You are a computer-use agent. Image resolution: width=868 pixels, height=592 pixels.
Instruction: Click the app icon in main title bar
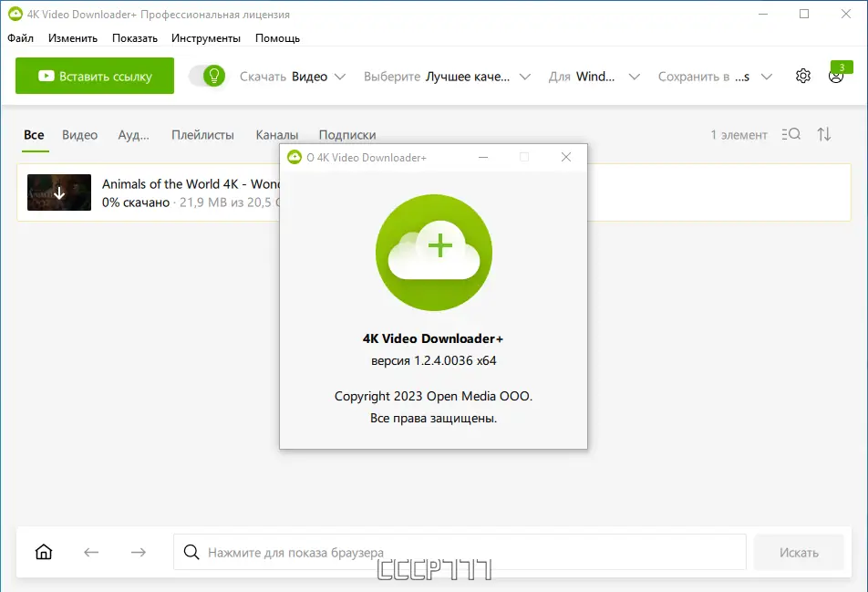click(x=15, y=14)
